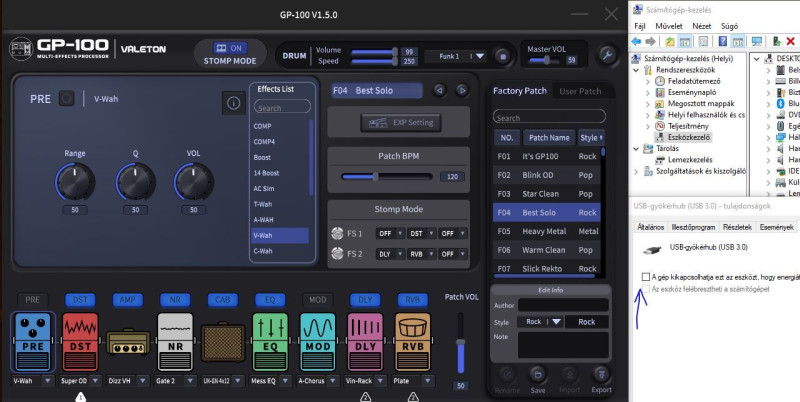Click the EXP Setting button
800x402 pixels.
click(x=401, y=122)
